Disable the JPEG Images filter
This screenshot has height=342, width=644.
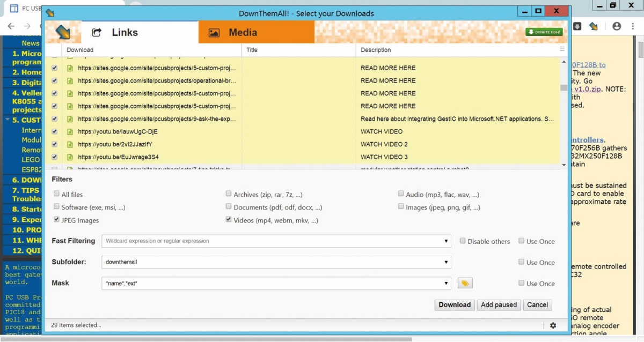(56, 220)
